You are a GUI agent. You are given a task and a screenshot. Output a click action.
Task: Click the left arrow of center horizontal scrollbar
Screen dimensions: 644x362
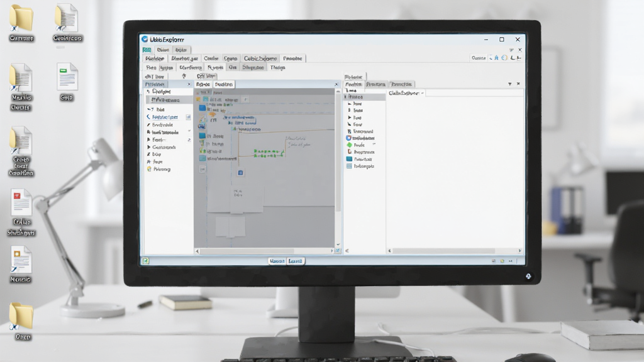point(197,251)
